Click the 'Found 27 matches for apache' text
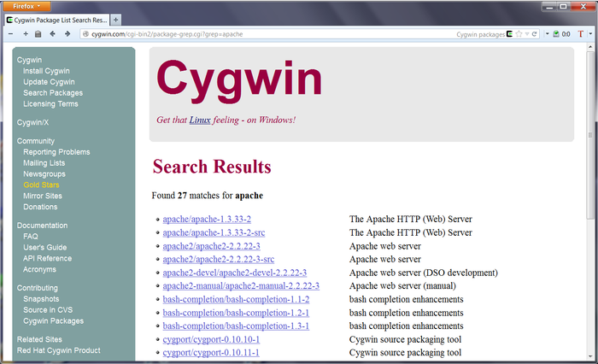The width and height of the screenshot is (598, 364). [x=207, y=196]
